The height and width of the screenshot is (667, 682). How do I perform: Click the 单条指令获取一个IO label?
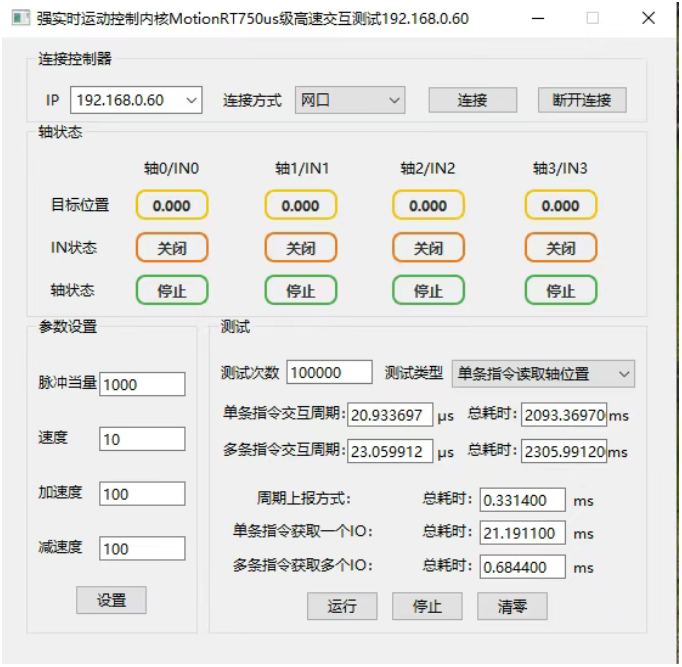pos(303,531)
